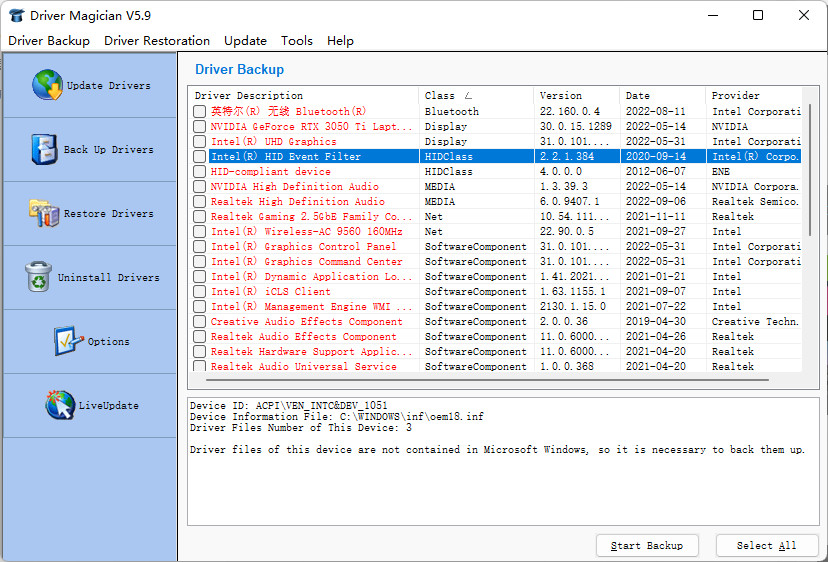This screenshot has width=828, height=562.
Task: Sort by the Date column header
Action: point(663,96)
